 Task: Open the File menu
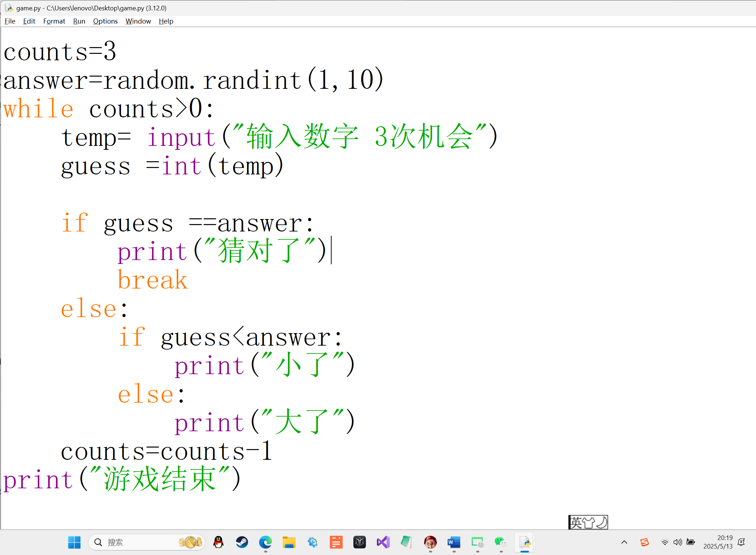tap(10, 21)
